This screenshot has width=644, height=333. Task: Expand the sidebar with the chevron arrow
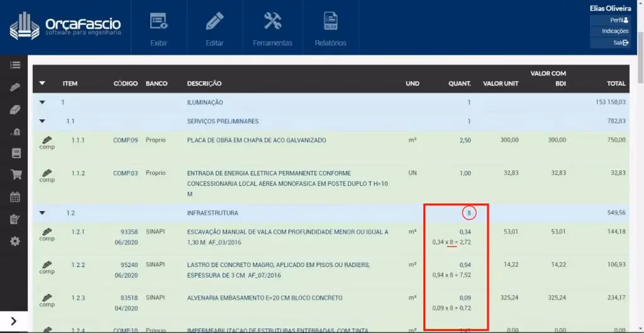pos(14,321)
